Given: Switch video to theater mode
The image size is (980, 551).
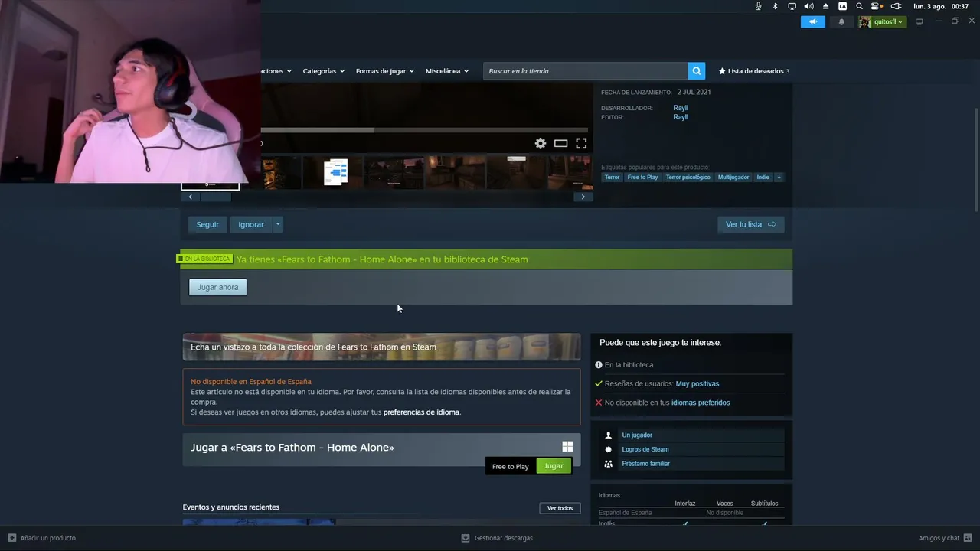Looking at the screenshot, I should coord(560,143).
